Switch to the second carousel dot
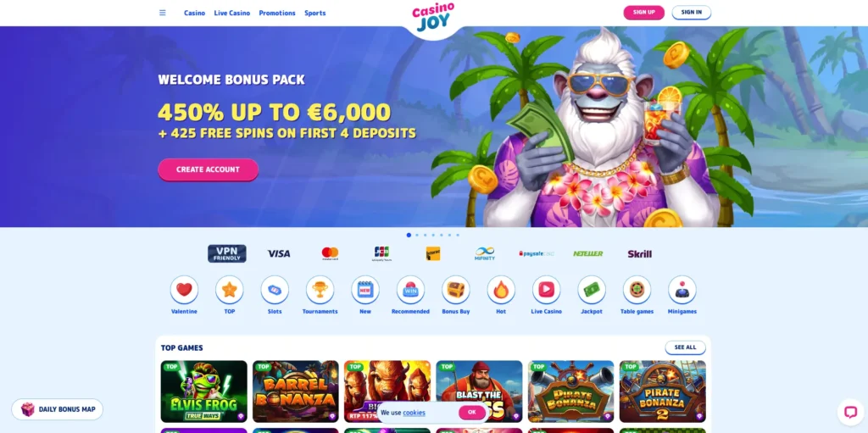868x433 pixels. coord(417,235)
